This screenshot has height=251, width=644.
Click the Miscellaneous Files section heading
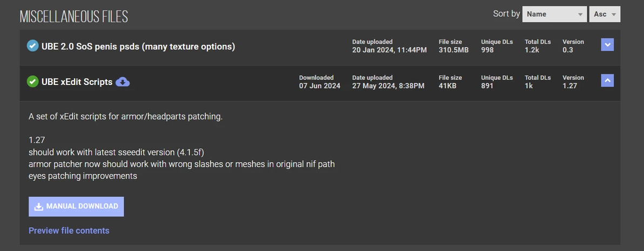(x=73, y=17)
